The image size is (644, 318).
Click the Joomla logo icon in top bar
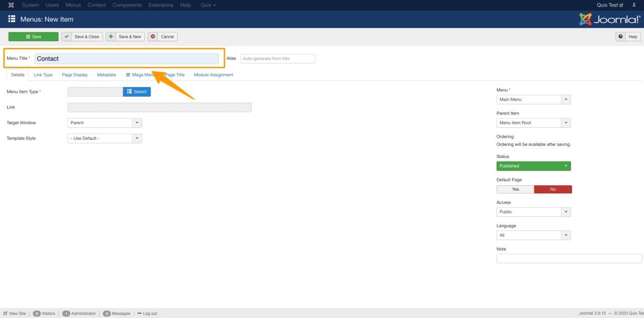click(x=11, y=5)
